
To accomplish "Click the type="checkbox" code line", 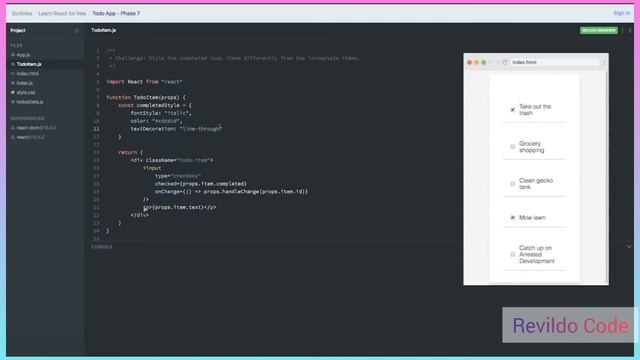I will (178, 176).
